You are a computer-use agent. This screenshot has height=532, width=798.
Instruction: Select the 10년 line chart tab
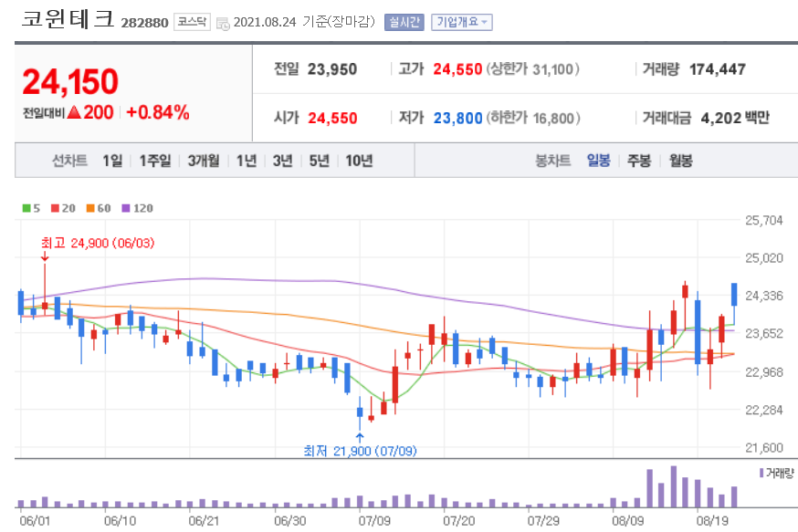tap(359, 161)
